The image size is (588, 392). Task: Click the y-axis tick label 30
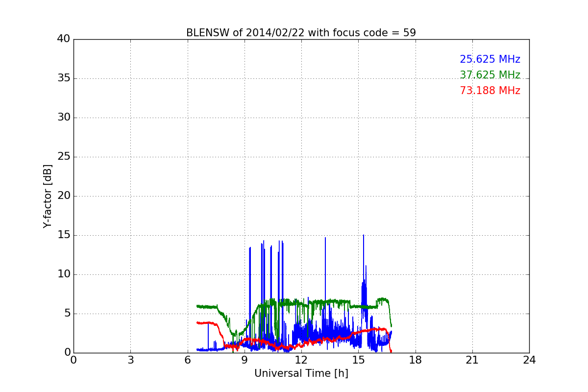pos(64,118)
